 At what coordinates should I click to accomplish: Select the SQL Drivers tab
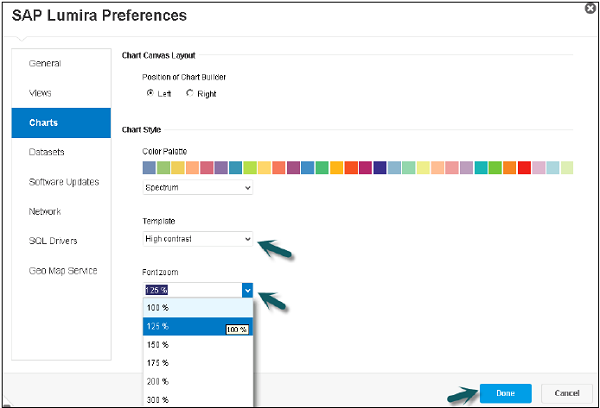pos(53,241)
